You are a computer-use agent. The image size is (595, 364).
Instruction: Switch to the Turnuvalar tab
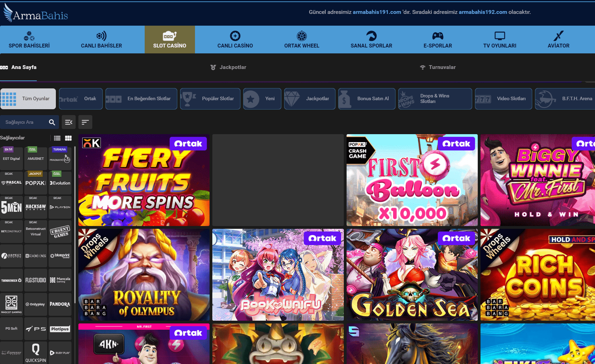pos(438,67)
